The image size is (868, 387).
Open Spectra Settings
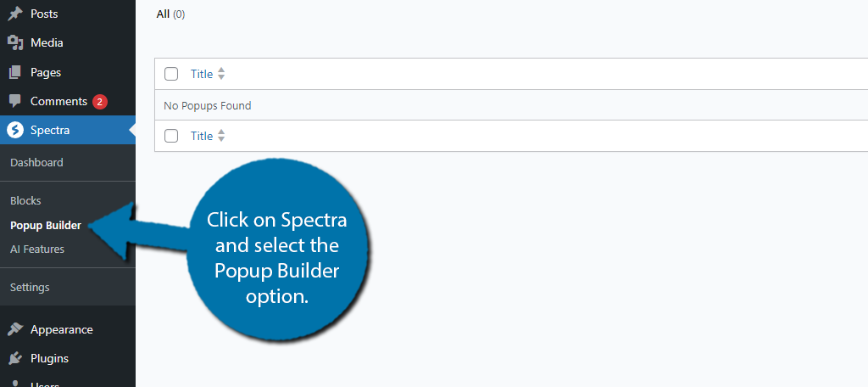point(30,287)
